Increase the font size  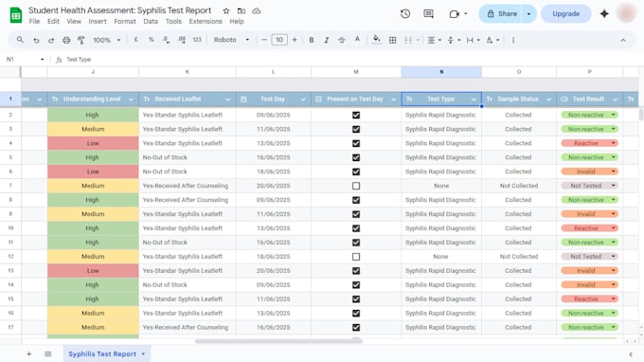point(295,40)
